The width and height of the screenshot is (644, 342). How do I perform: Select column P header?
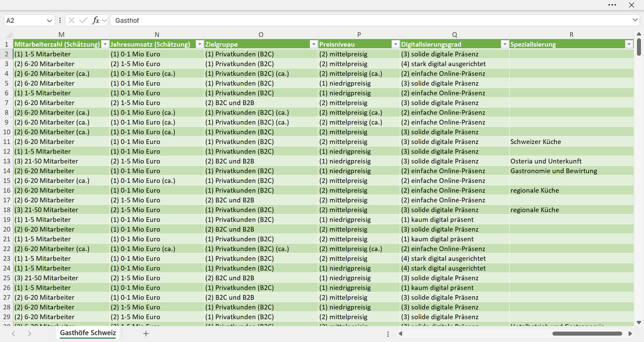click(359, 34)
